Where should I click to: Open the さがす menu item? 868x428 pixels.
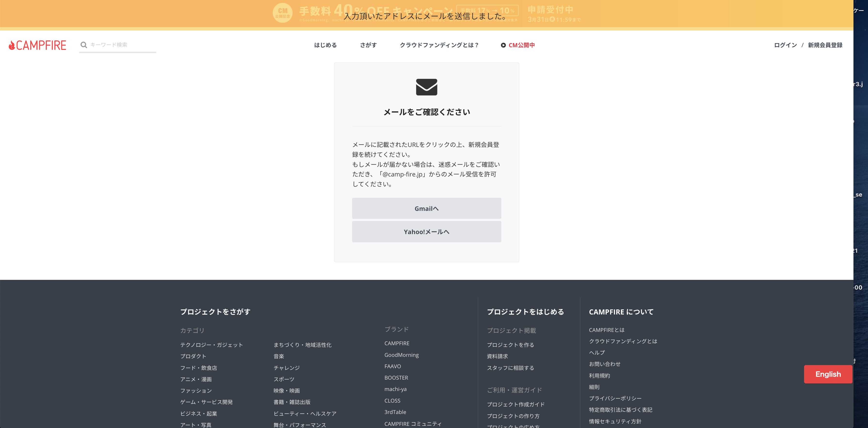[368, 45]
